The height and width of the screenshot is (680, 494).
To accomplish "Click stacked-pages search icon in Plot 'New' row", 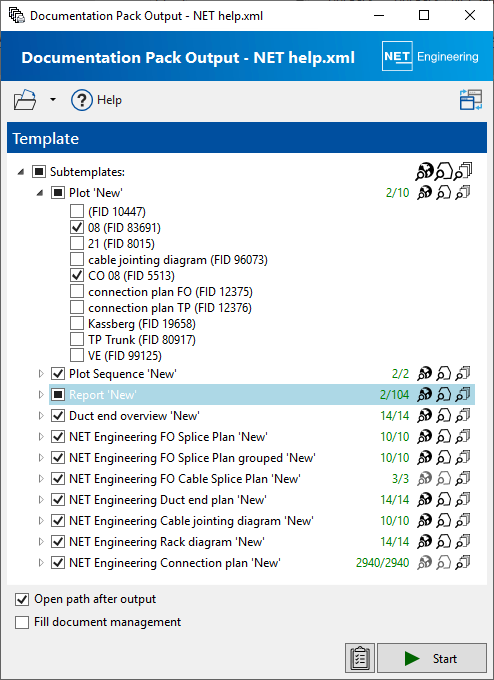I will [462, 193].
